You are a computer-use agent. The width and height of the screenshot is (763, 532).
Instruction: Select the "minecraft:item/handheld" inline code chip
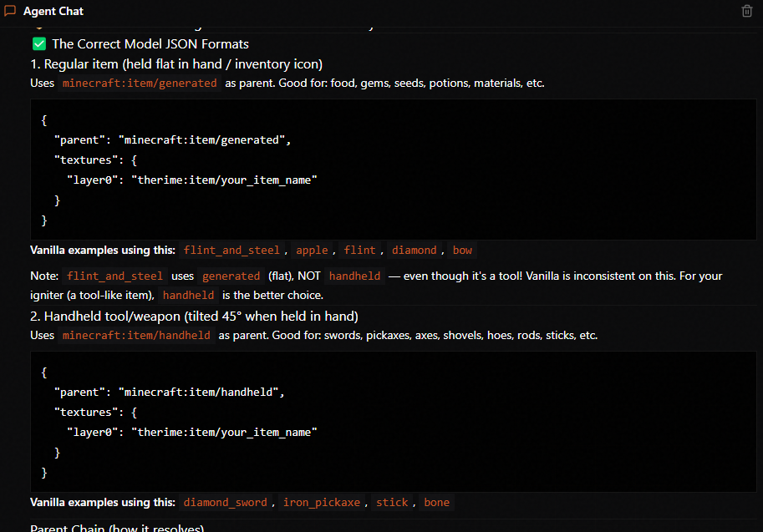pyautogui.click(x=136, y=335)
